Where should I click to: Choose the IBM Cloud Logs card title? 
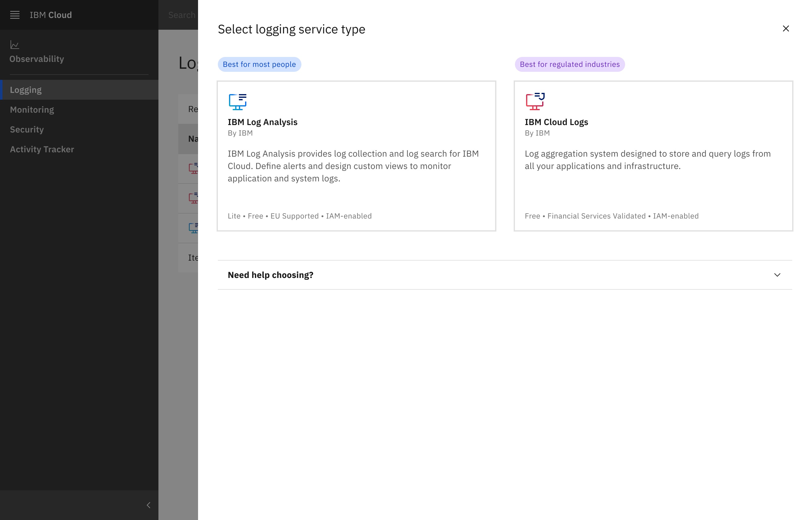[x=556, y=122]
